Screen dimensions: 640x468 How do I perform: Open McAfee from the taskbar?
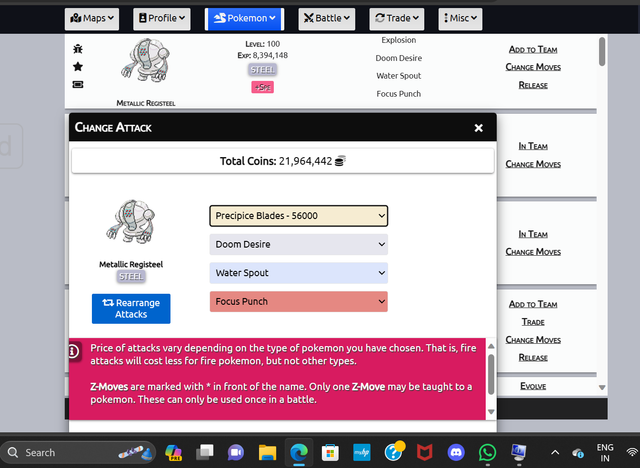[x=424, y=452]
